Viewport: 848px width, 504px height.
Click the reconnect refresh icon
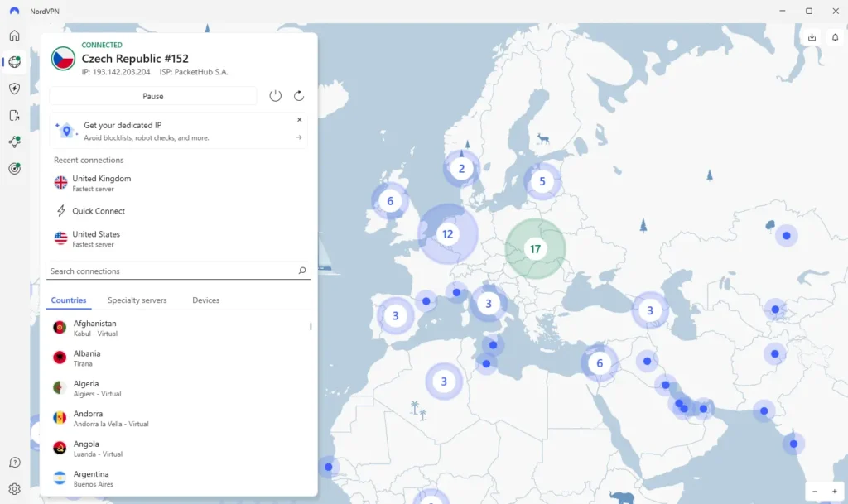click(299, 96)
